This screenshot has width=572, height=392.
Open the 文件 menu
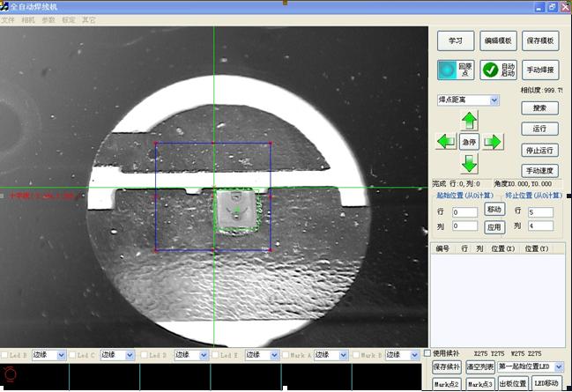(8, 19)
